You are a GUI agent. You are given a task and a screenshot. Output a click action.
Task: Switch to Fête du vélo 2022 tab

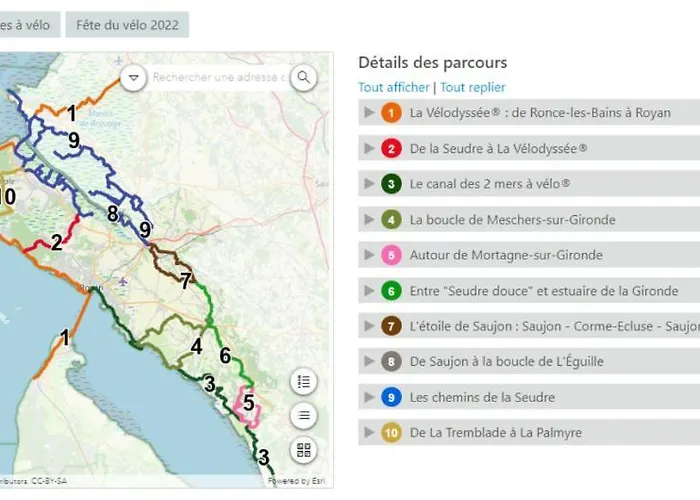(x=127, y=25)
